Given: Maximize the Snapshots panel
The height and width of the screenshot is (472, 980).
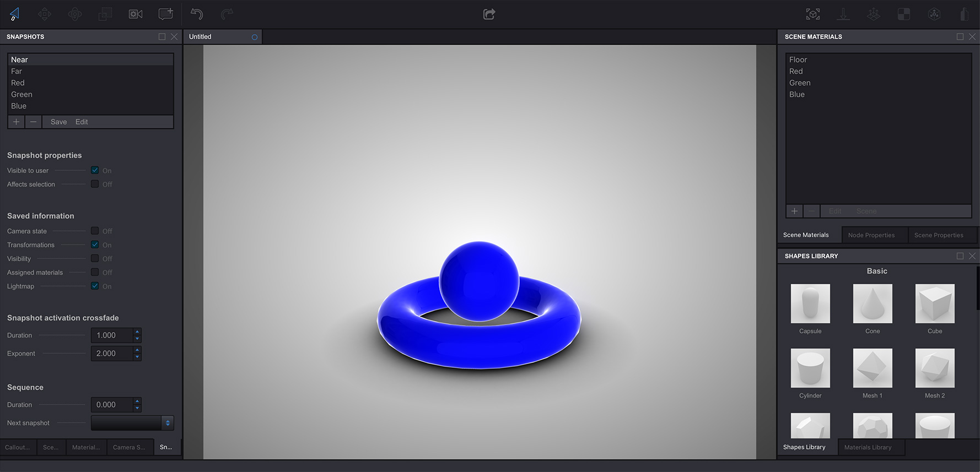Looking at the screenshot, I should click(162, 36).
